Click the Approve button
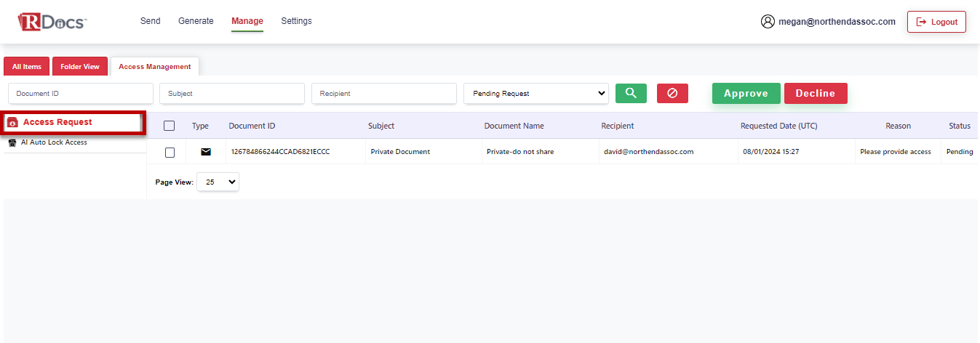The height and width of the screenshot is (343, 980). point(746,93)
